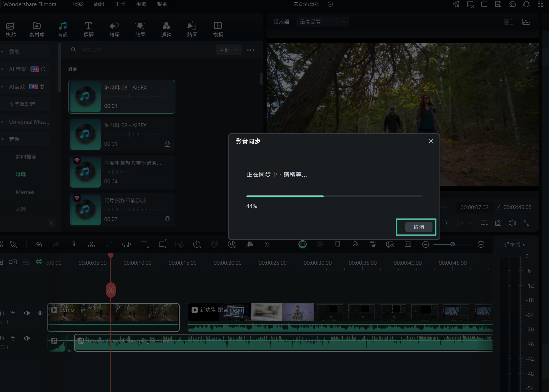The image size is (549, 392).
Task: Enter fullscreen preview mode
Action: (526, 223)
